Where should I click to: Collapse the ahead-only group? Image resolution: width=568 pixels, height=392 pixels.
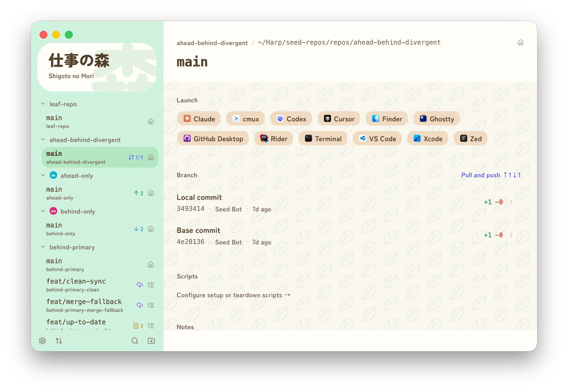[x=43, y=175]
